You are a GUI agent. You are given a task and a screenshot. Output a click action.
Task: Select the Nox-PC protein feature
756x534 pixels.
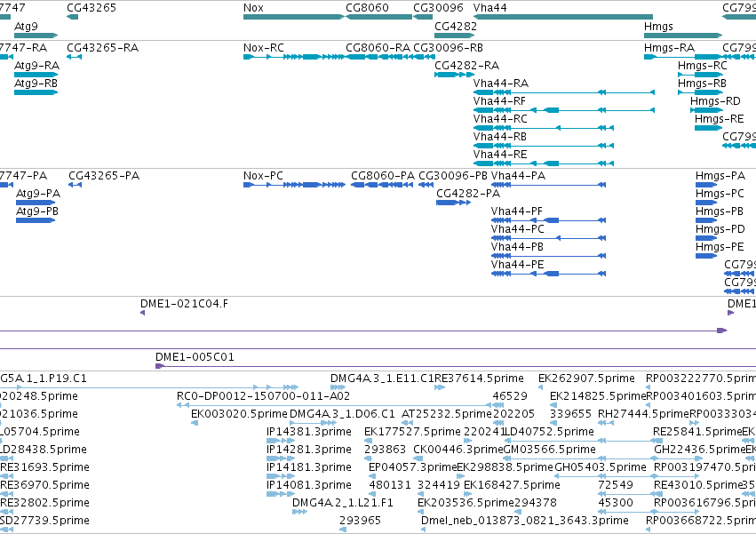(294, 185)
